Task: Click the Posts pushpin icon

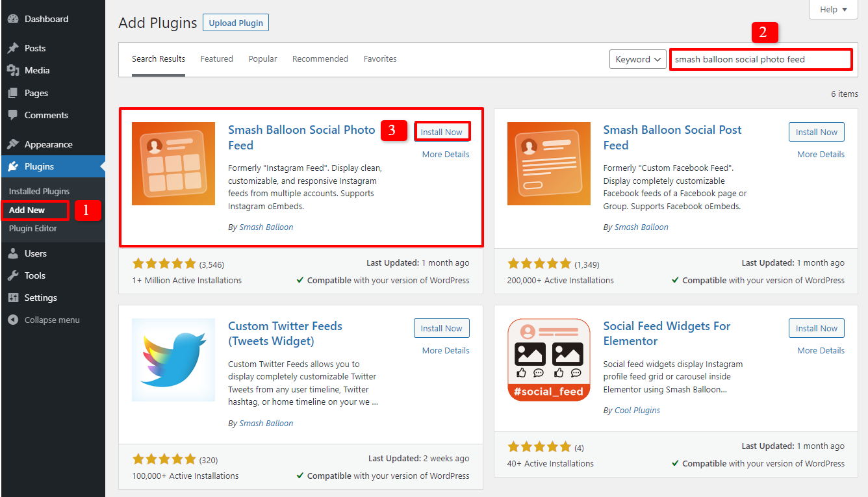Action: point(13,48)
